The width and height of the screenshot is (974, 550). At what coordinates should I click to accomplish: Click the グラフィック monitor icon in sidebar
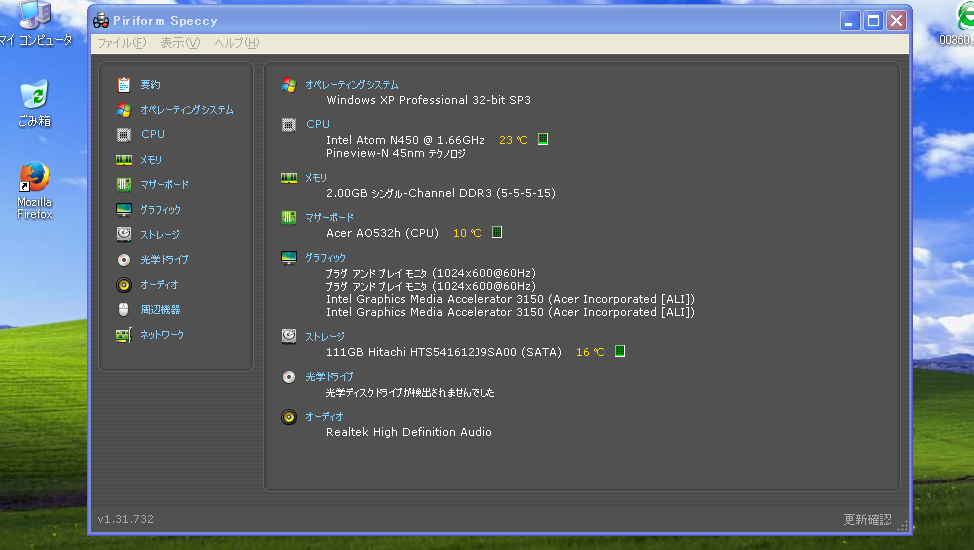point(124,209)
